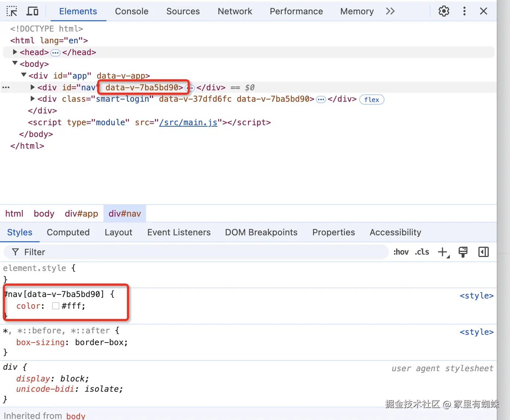Collapse the body element node
The height and width of the screenshot is (420, 510).
15,64
